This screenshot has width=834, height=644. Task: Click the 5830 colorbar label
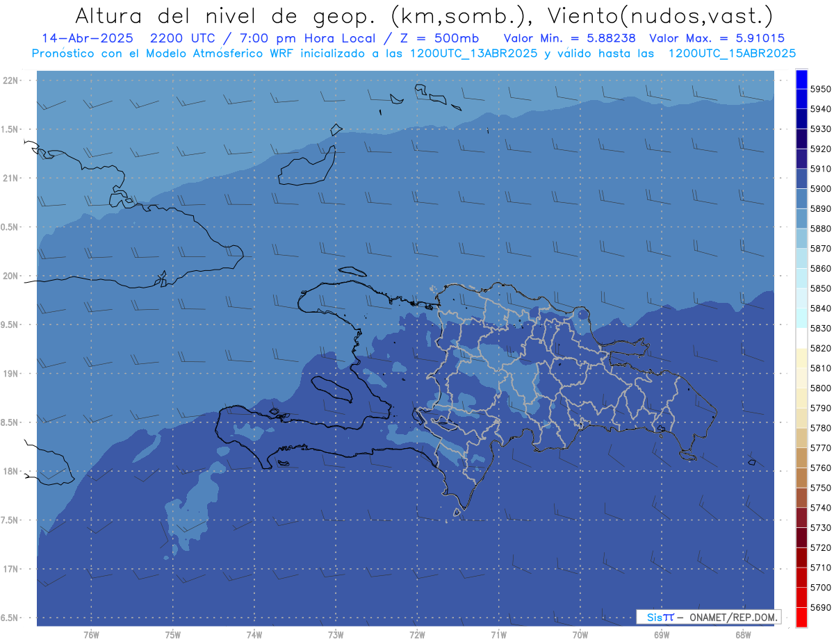point(821,328)
